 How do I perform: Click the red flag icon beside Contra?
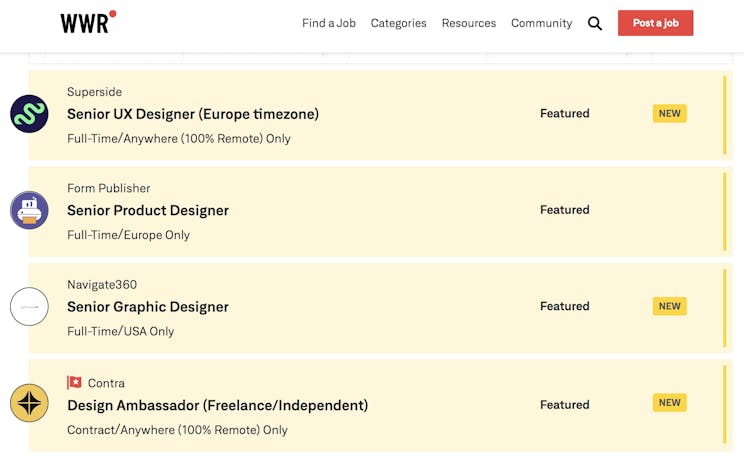74,382
